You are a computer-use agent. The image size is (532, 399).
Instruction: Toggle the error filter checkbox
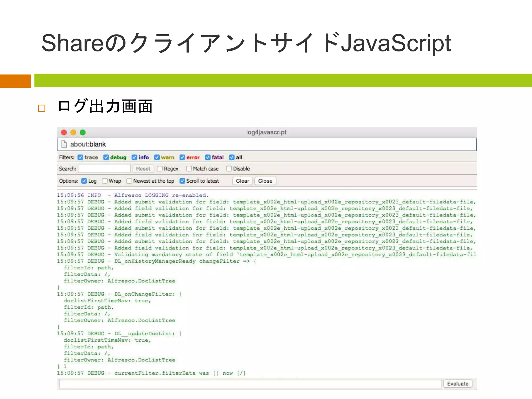click(x=182, y=157)
